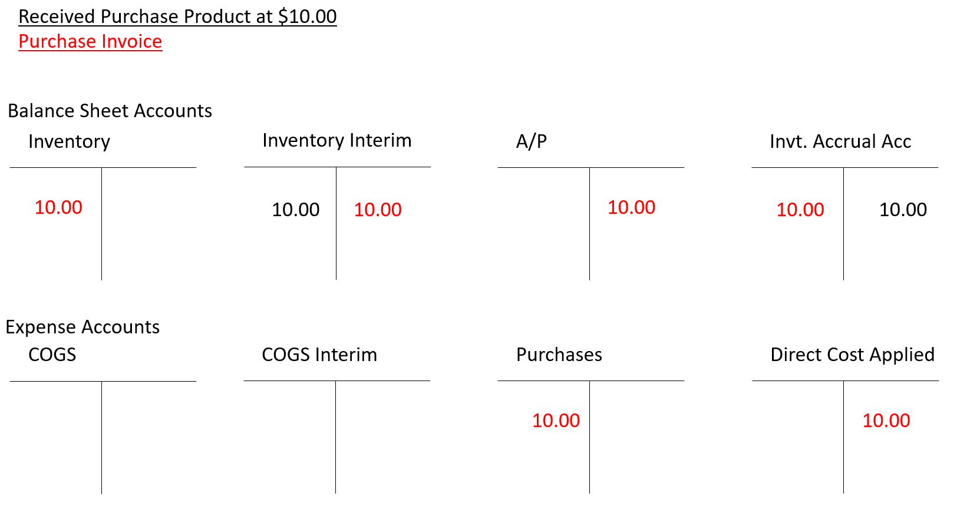Click red 10.00 credit in Inventory Interim
The height and width of the screenshot is (526, 980).
coord(378,210)
